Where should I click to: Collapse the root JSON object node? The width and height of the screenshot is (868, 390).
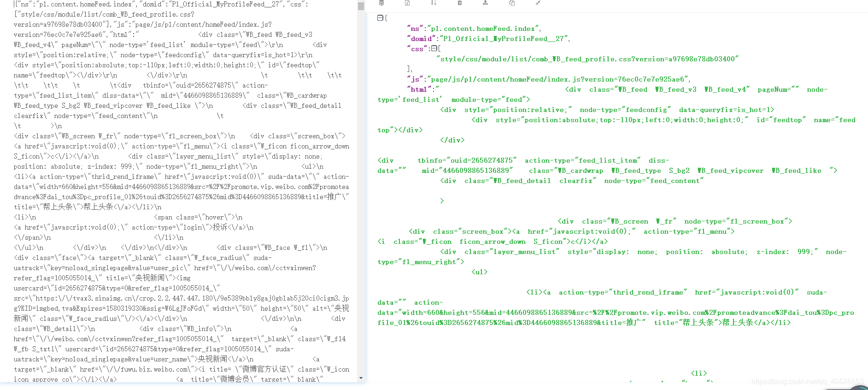[x=380, y=18]
